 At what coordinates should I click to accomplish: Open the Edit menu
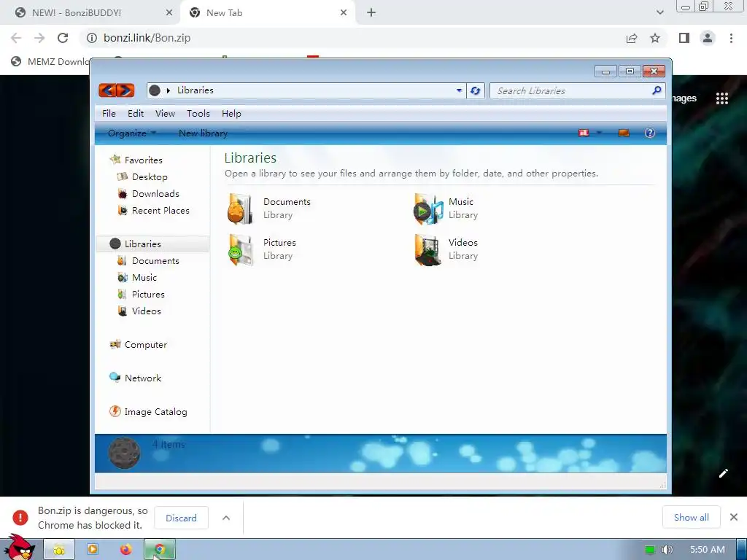(x=136, y=113)
